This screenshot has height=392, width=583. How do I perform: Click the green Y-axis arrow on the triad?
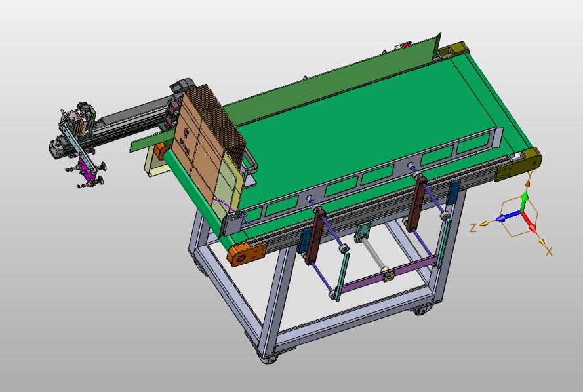click(x=524, y=201)
